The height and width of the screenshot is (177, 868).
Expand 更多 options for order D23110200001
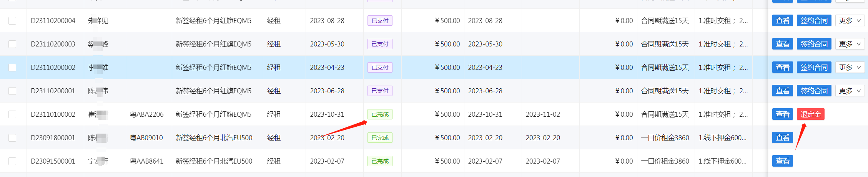[x=850, y=91]
